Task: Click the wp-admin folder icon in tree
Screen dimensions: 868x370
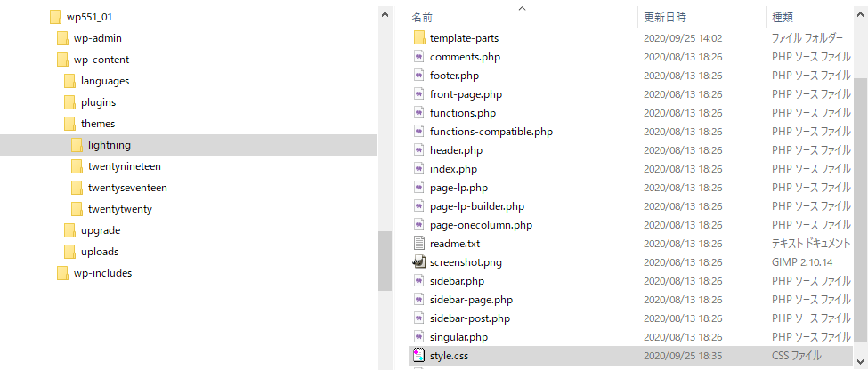Action: (x=61, y=38)
